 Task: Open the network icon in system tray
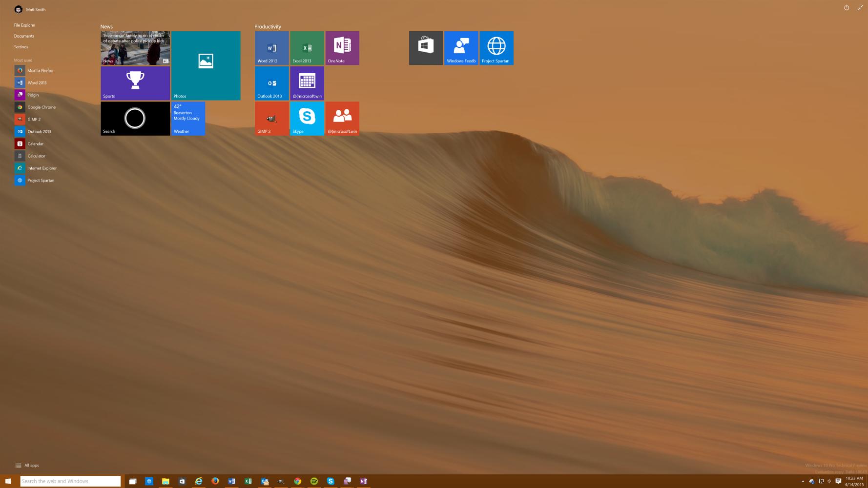pos(821,481)
